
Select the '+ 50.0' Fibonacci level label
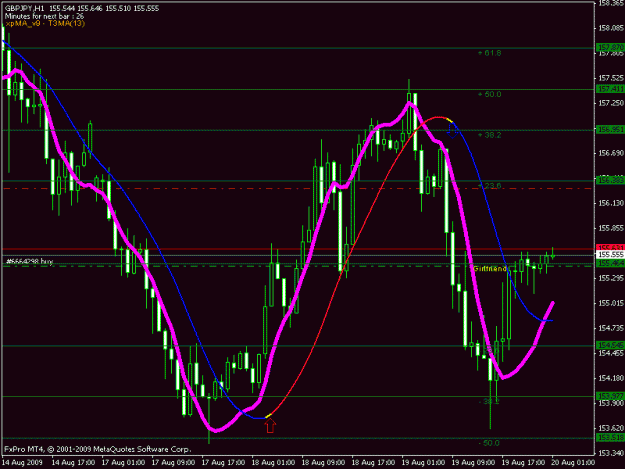[489, 94]
